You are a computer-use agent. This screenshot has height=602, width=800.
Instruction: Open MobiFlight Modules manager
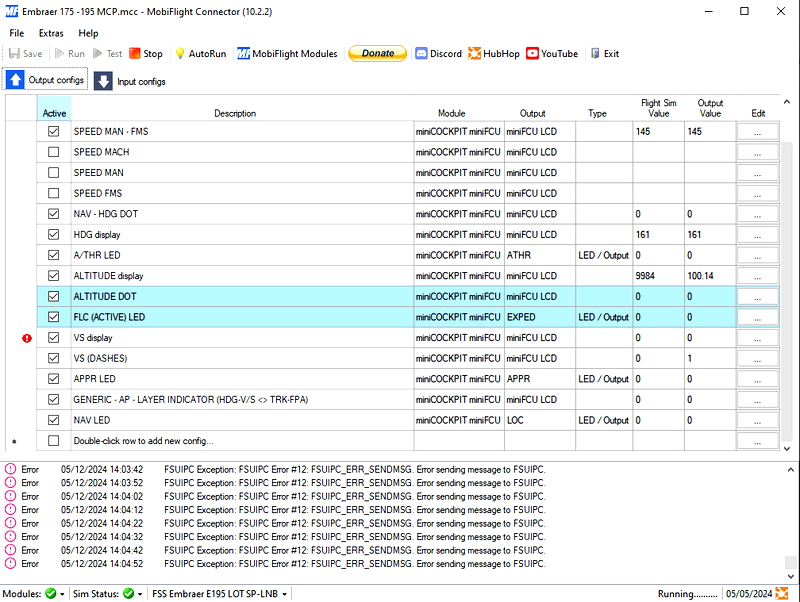click(x=286, y=54)
